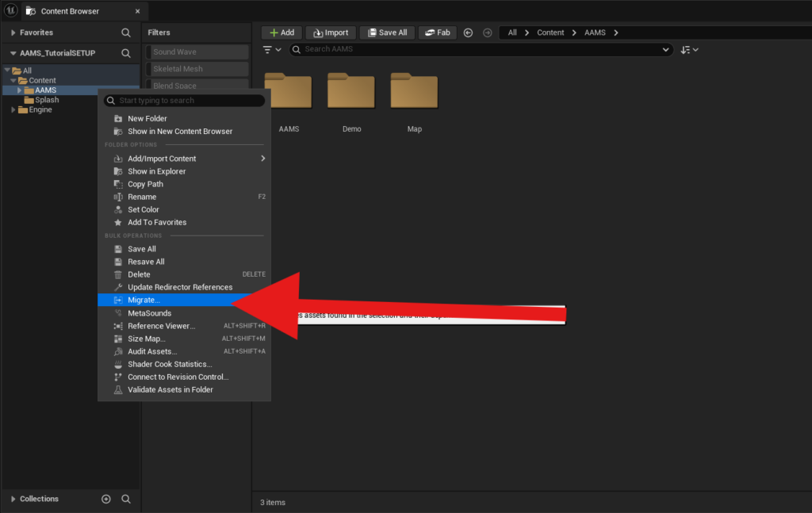The height and width of the screenshot is (513, 812).
Task: Toggle the Skeletal Mesh filter
Action: (197, 69)
